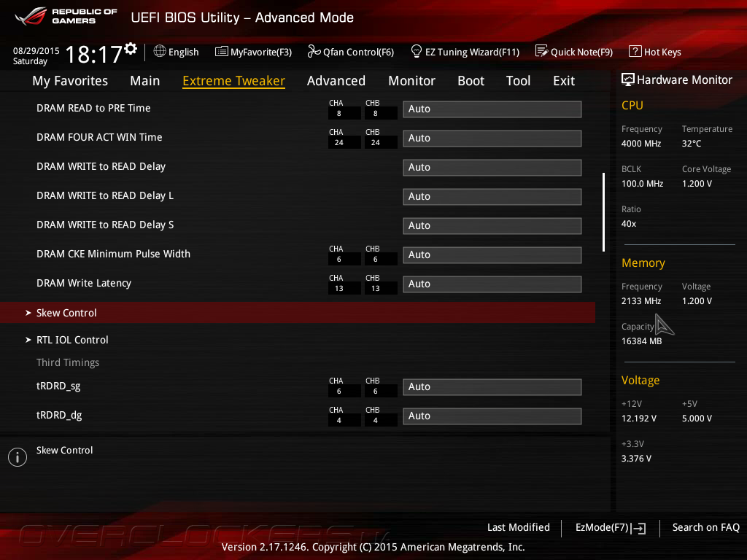Click the +3.3V 3.376 V reading
747x560 pixels.
click(636, 458)
